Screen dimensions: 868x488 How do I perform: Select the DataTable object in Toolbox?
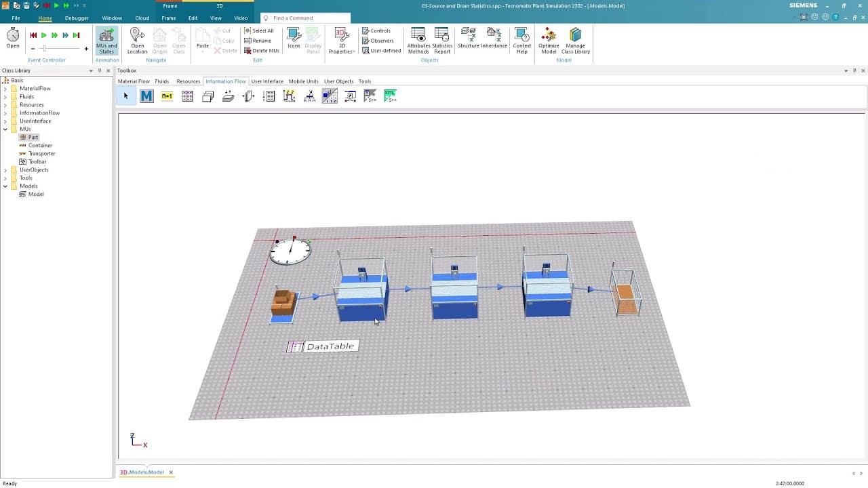click(187, 96)
